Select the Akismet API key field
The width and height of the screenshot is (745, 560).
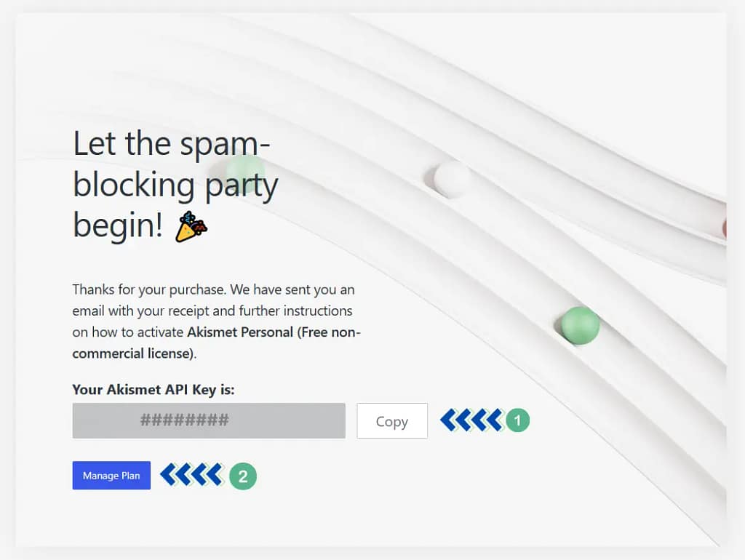click(209, 421)
